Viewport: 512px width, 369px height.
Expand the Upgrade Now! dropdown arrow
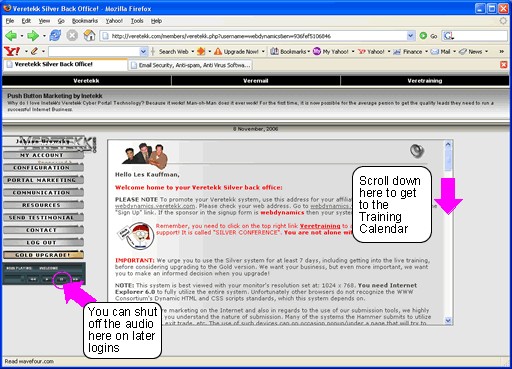(263, 52)
